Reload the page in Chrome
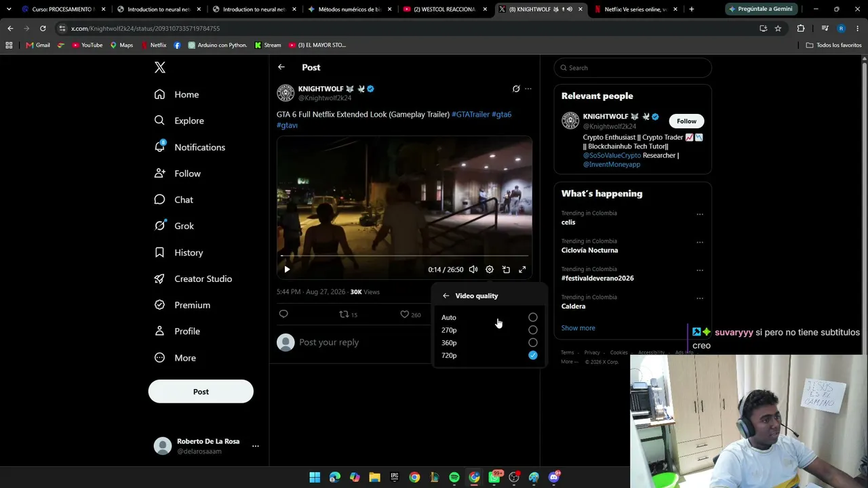The height and width of the screenshot is (488, 868). coord(43,28)
